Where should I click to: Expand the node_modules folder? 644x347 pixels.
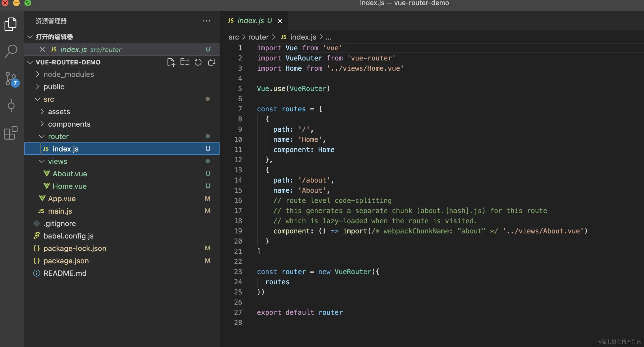(68, 74)
